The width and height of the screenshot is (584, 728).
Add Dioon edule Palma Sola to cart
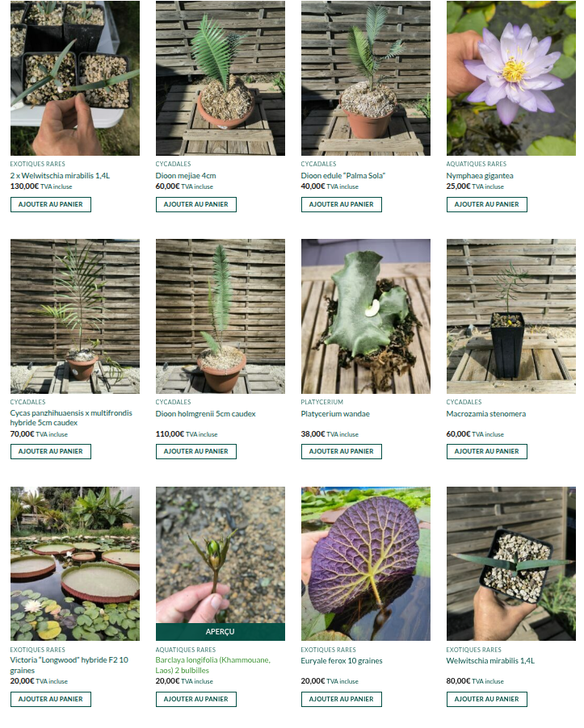pos(342,205)
